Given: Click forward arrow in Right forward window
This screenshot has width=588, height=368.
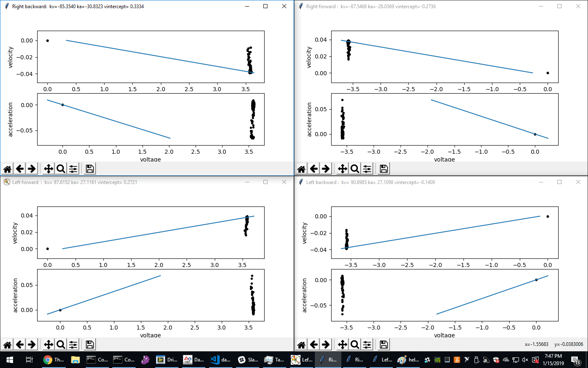Looking at the screenshot, I should click(x=326, y=169).
